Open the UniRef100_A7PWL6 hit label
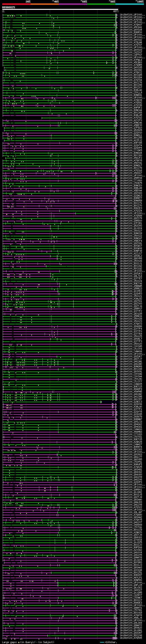This screenshot has height=644, width=146. pyautogui.click(x=131, y=60)
